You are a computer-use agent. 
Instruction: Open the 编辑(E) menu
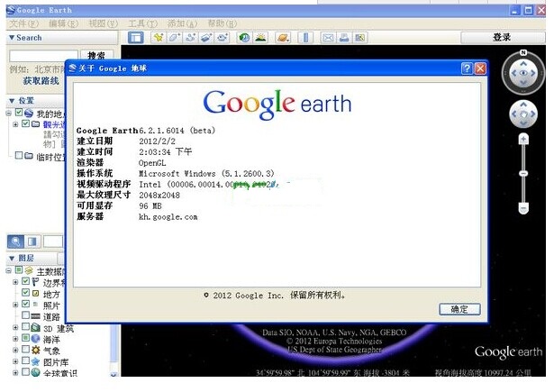[64, 23]
